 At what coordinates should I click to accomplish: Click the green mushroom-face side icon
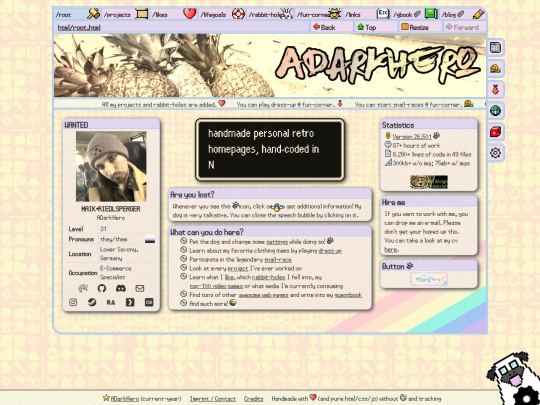[x=496, y=111]
